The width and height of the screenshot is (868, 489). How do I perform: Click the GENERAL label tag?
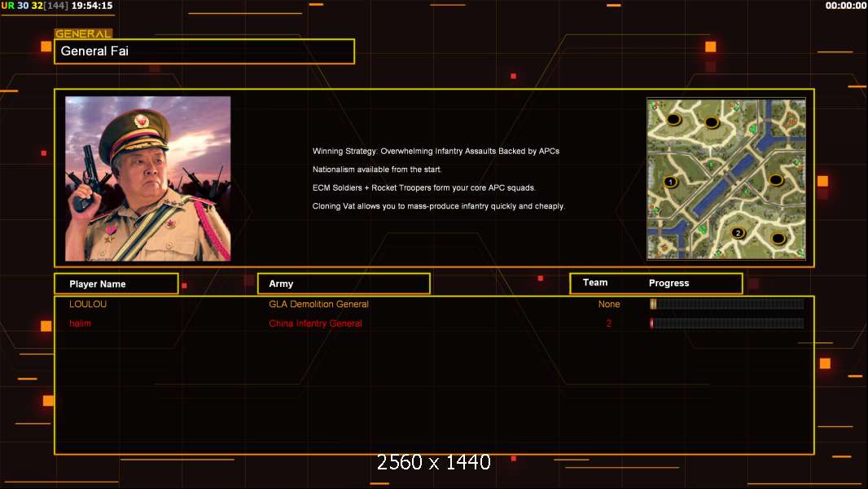point(83,33)
